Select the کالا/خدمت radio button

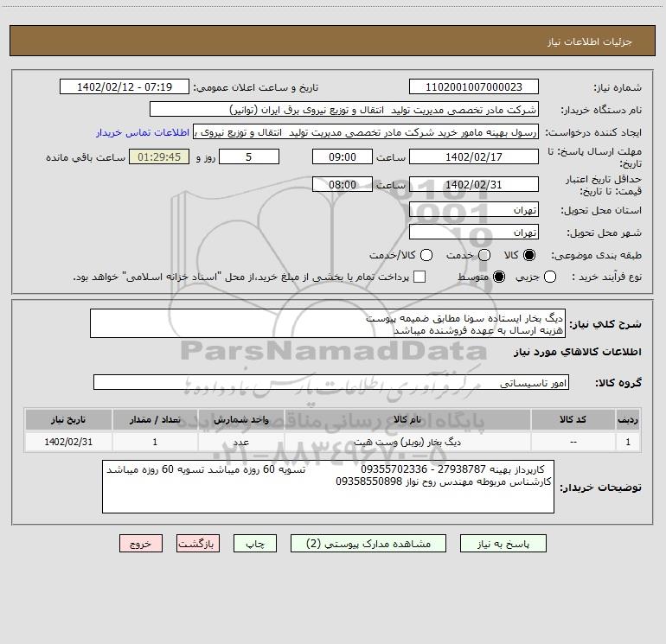click(426, 255)
